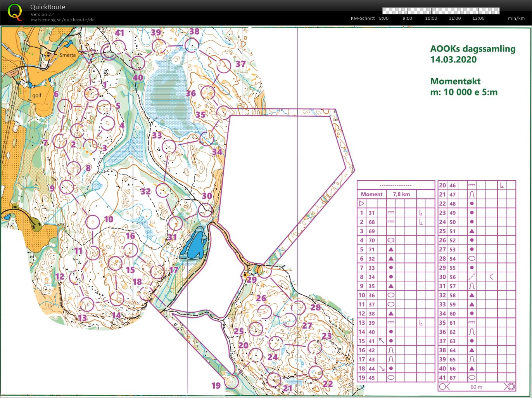Click the pace color scale bar
The image size is (532, 398).
point(440,11)
